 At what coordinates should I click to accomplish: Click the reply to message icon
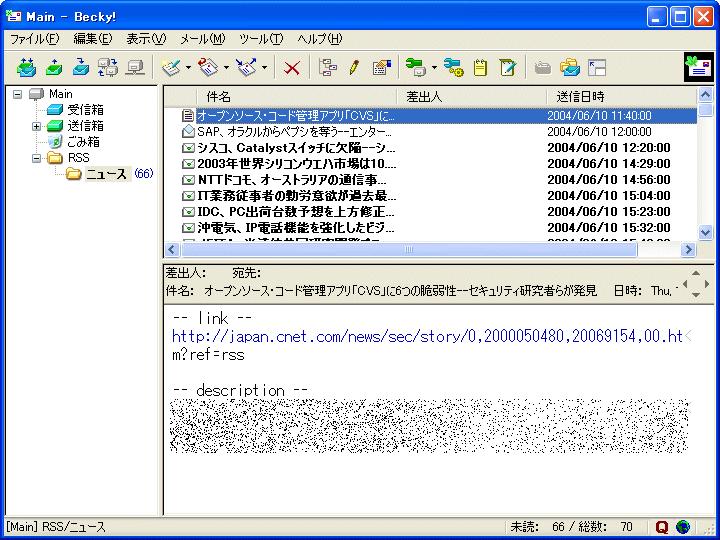[x=208, y=68]
